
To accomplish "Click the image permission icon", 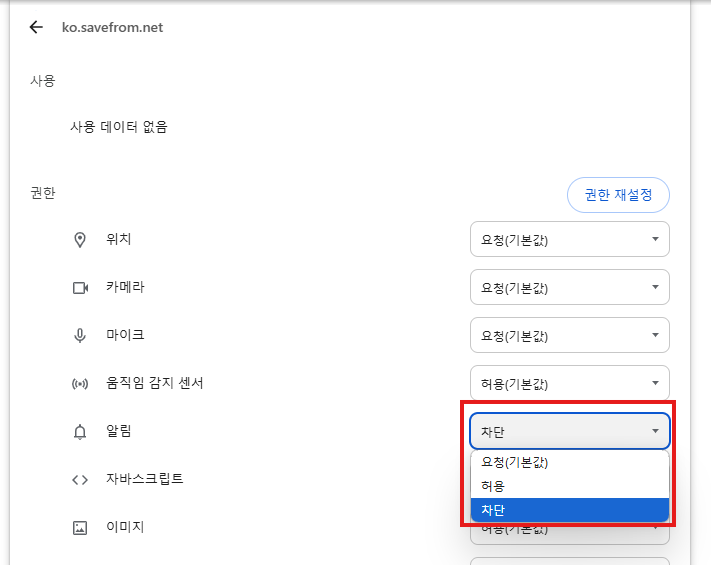I will pyautogui.click(x=80, y=527).
